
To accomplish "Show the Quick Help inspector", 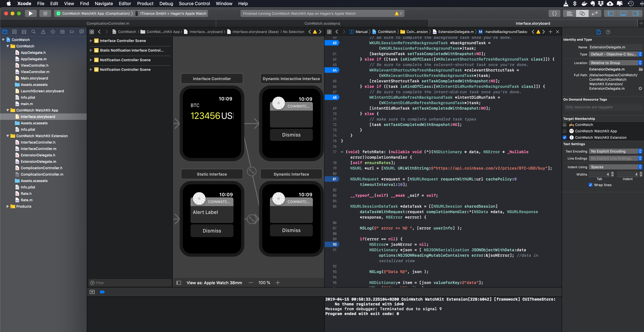I will (x=608, y=32).
